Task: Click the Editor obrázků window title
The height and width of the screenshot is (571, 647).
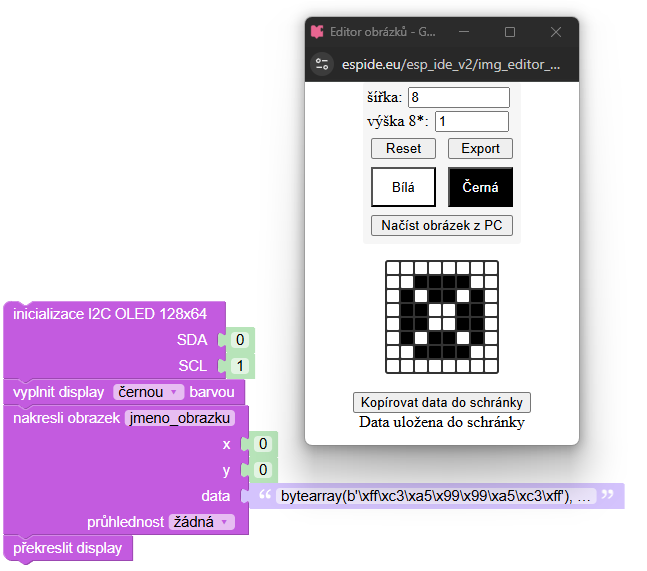Action: (x=383, y=32)
